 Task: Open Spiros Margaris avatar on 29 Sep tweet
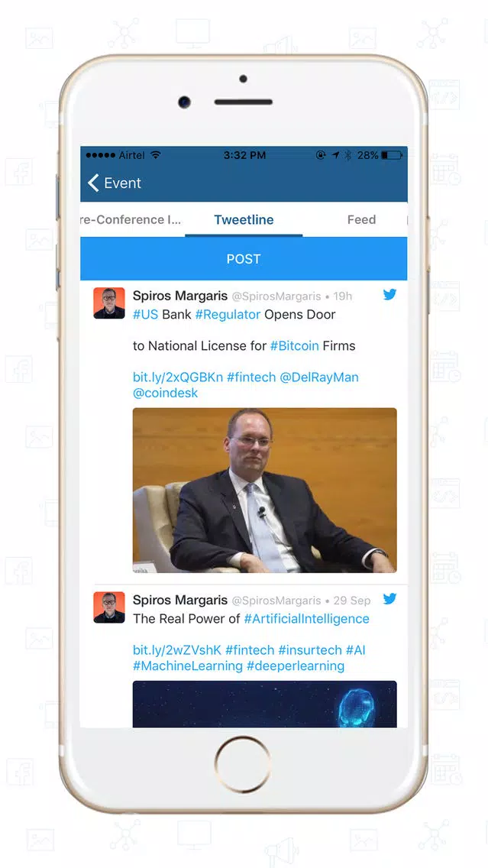click(x=109, y=607)
